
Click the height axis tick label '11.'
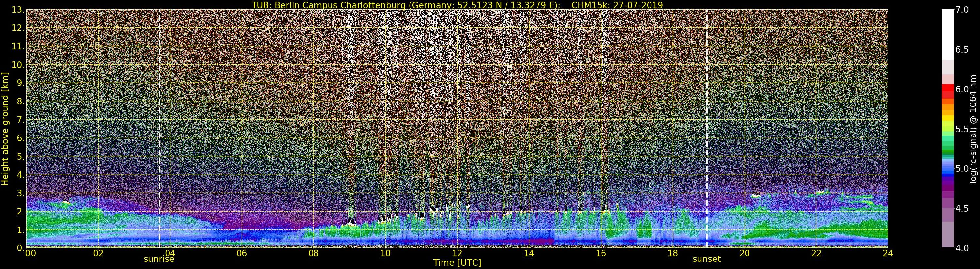[x=18, y=46]
